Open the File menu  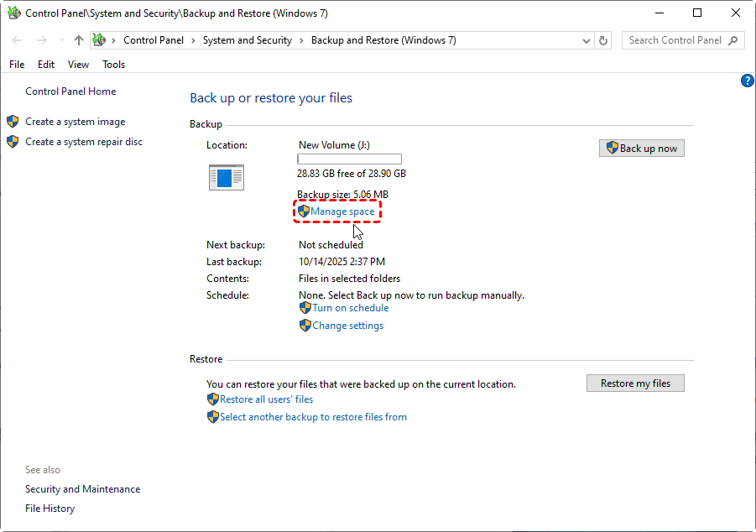coord(17,65)
